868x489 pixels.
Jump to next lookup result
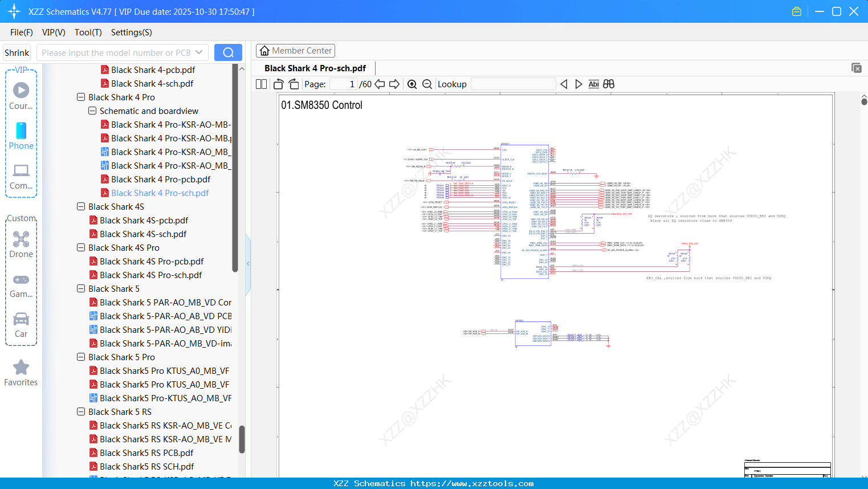click(578, 84)
